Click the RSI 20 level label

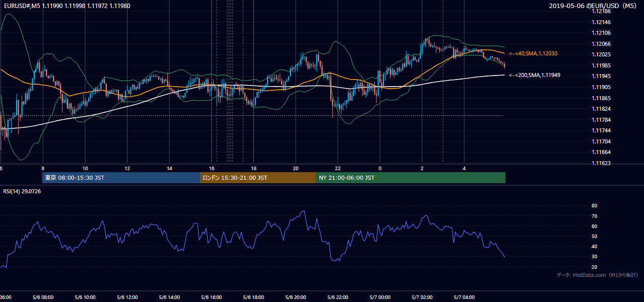point(594,267)
